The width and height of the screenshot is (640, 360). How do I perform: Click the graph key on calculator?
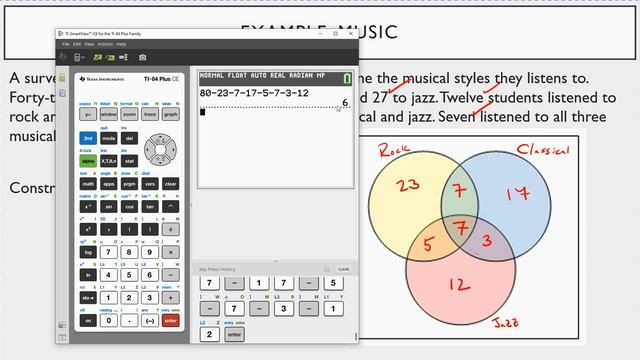pyautogui.click(x=171, y=114)
